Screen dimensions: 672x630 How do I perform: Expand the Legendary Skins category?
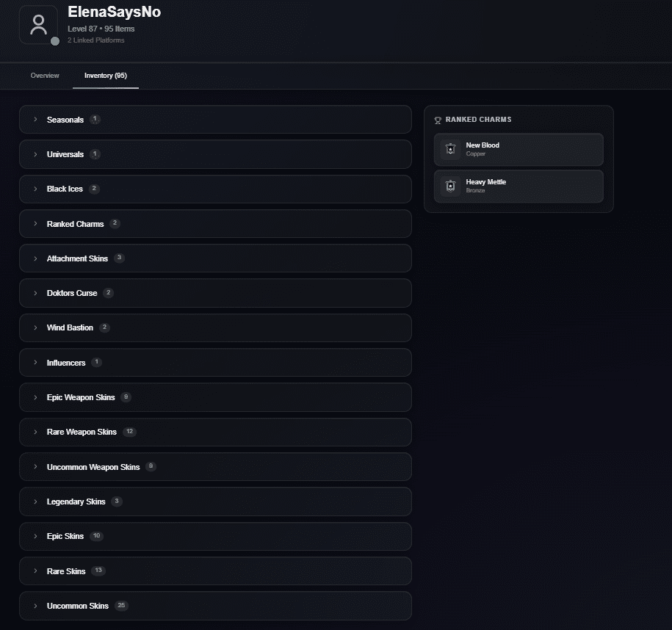[x=35, y=502]
